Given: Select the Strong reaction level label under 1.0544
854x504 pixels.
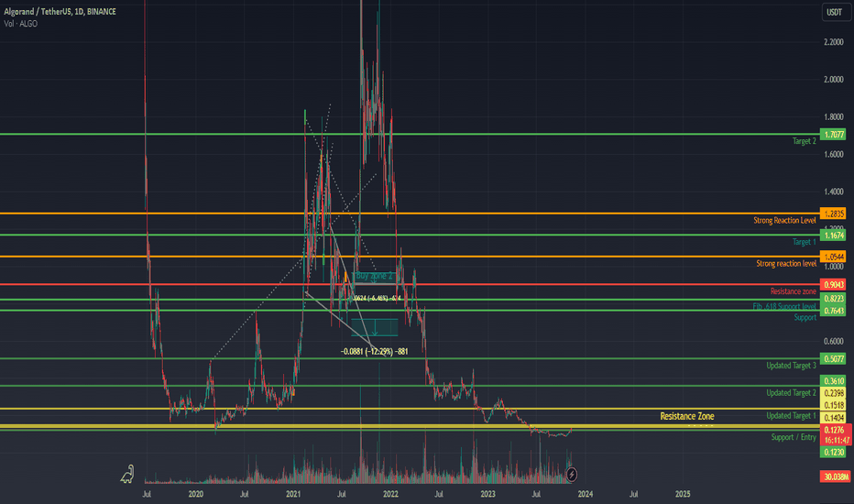Looking at the screenshot, I should tap(786, 264).
